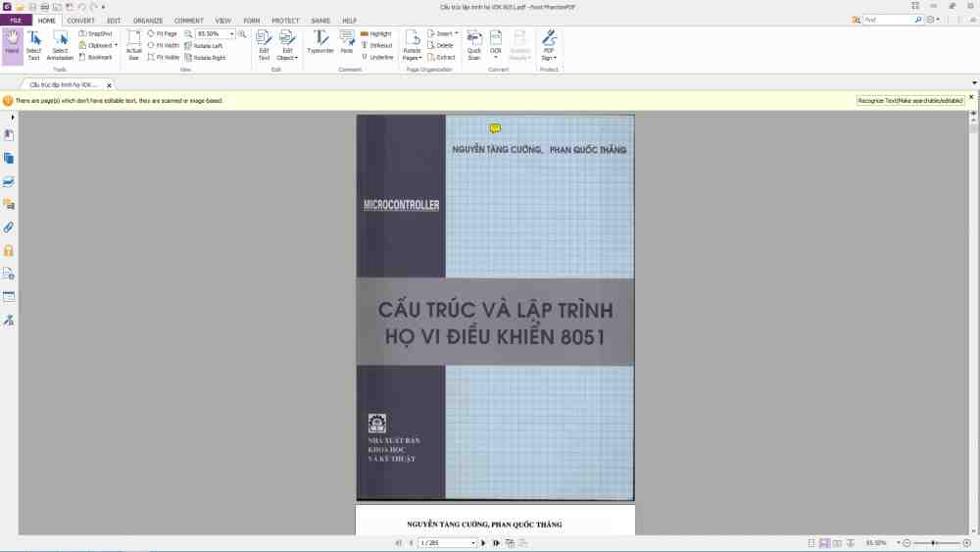Switch to continuous page layout in status bar
Image resolution: width=980 pixels, height=552 pixels.
click(x=824, y=542)
